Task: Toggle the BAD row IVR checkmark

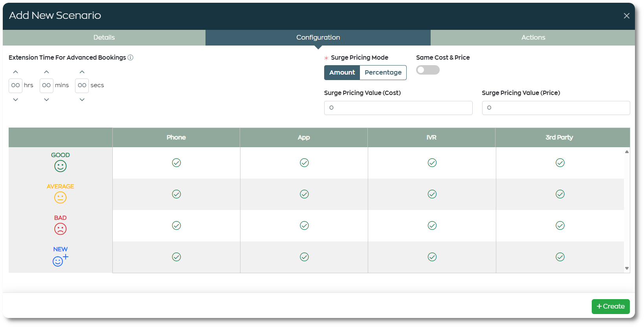Action: pos(432,225)
